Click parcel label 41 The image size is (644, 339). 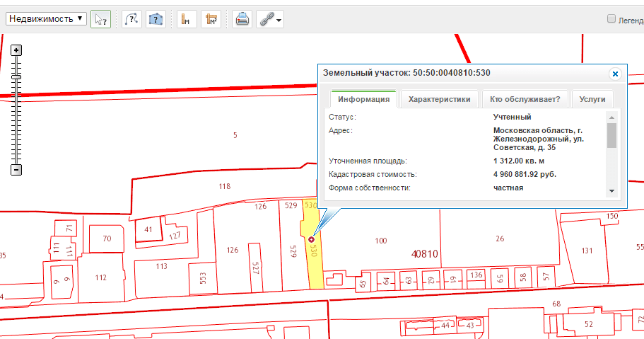coord(148,230)
